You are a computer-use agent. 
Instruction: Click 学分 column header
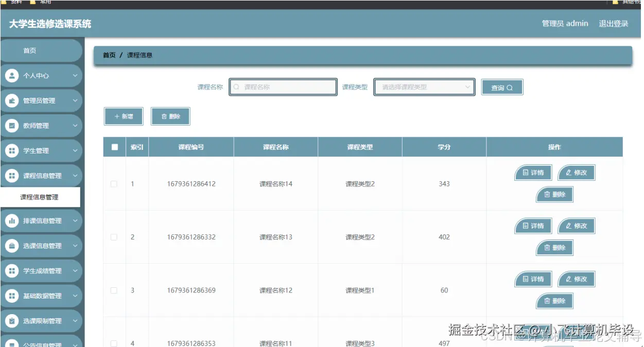(444, 147)
